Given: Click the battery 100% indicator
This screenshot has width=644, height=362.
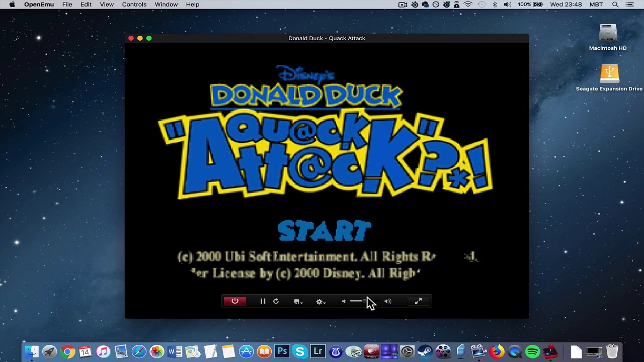Looking at the screenshot, I should 530,5.
